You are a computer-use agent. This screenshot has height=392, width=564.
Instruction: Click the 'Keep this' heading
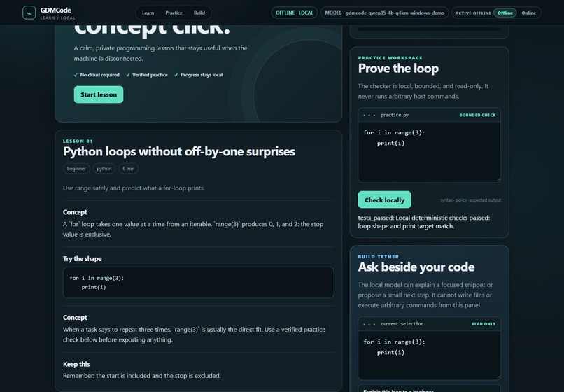pyautogui.click(x=76, y=364)
